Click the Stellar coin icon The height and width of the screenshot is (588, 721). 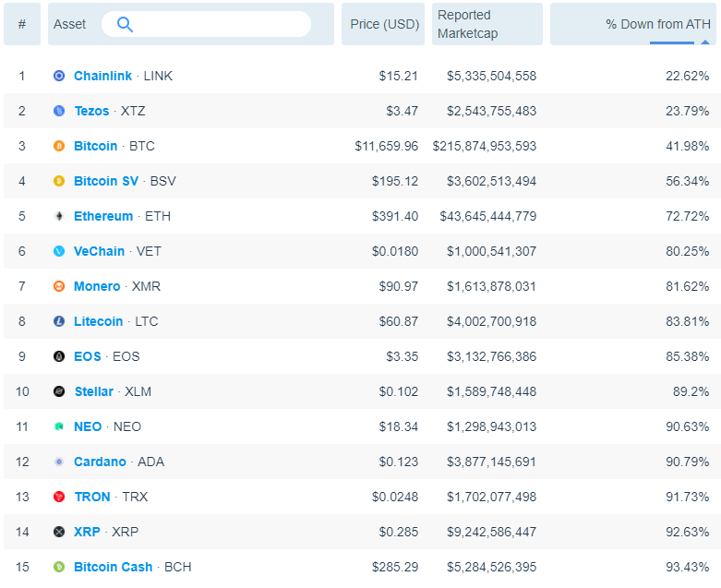pos(59,391)
